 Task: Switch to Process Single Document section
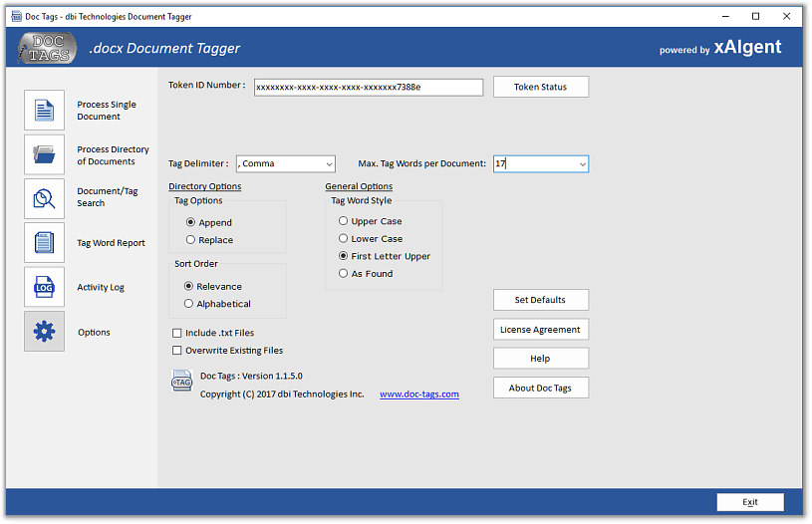pyautogui.click(x=107, y=111)
